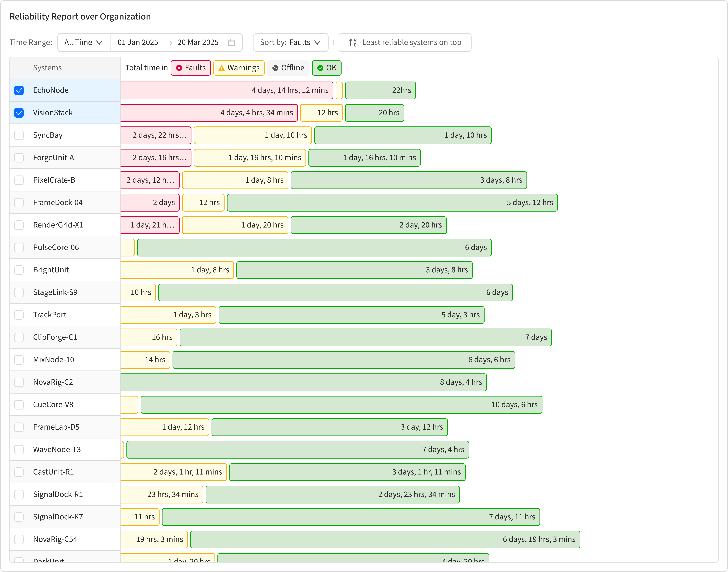Click the yellow Warnings triangle icon
The height and width of the screenshot is (572, 728).
coord(221,68)
